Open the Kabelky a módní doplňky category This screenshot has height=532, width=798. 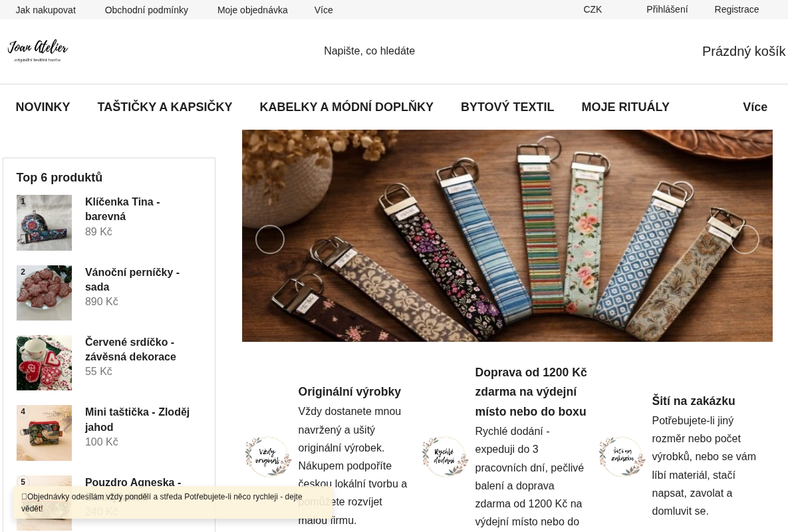[346, 107]
